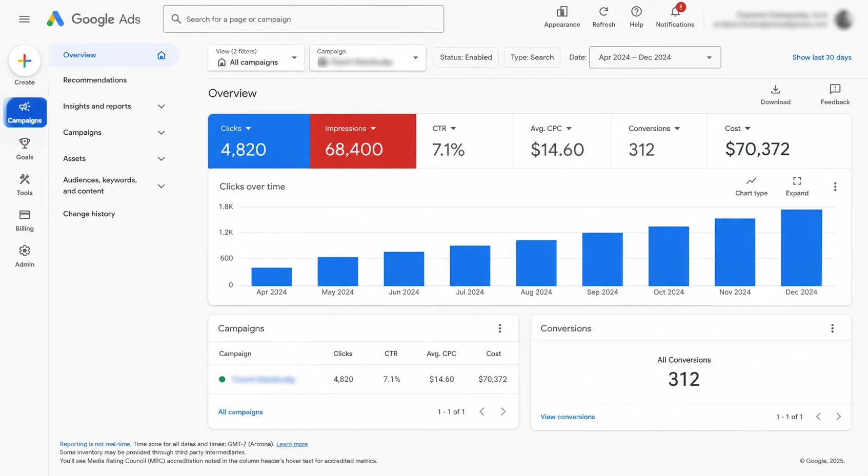The image size is (868, 476).
Task: Click the Type: Search filter chip
Action: [x=532, y=57]
